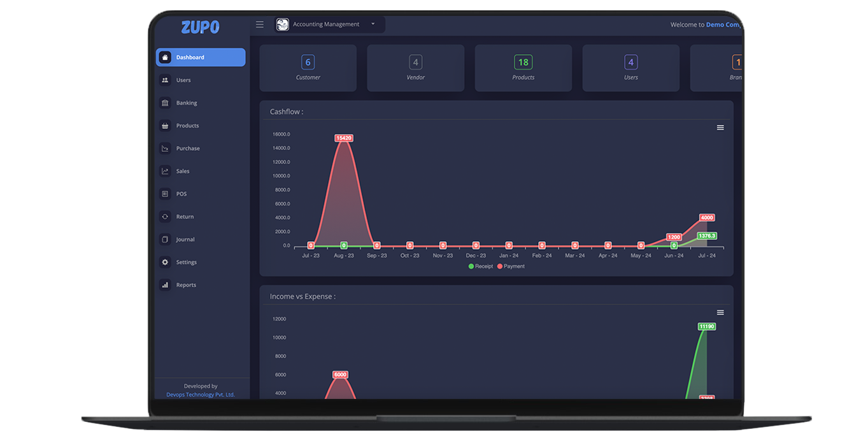This screenshot has width=868, height=441.
Task: Open the Devops Technology Pvt. Ltd. link
Action: (x=201, y=394)
